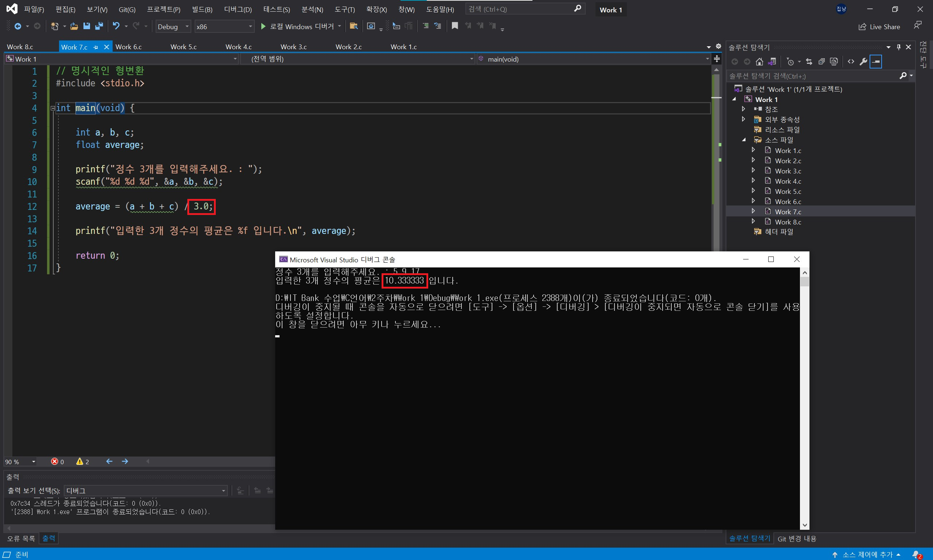Click the Save All toolbar icon

click(x=99, y=26)
